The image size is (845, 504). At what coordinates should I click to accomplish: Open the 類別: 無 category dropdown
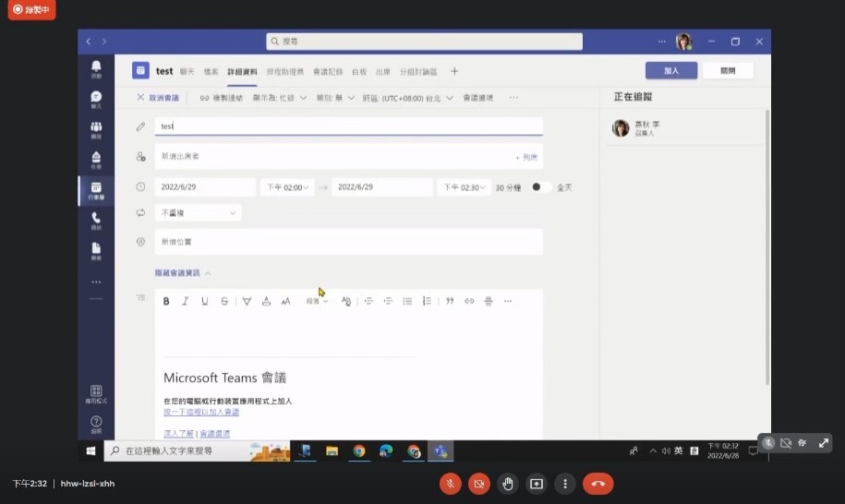click(x=334, y=98)
